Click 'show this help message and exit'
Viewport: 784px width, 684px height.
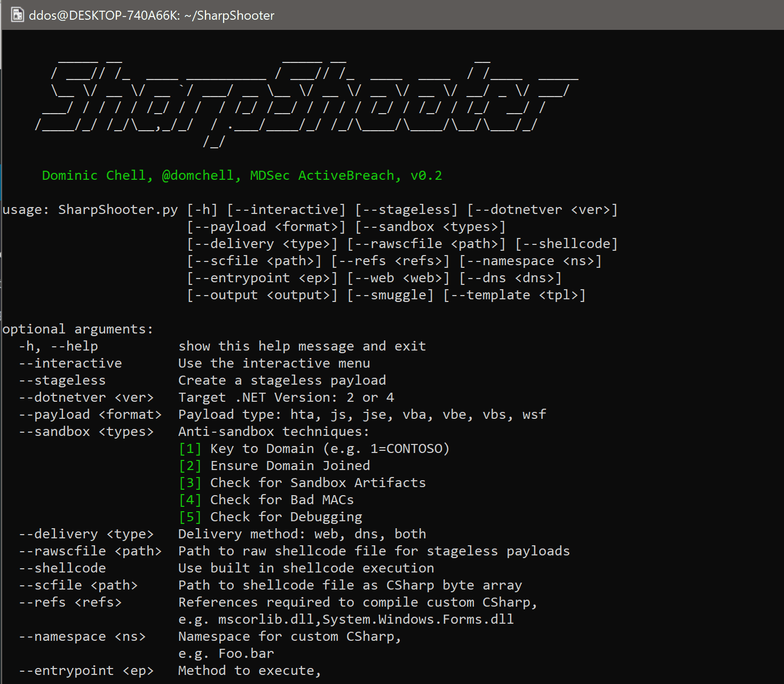pos(302,346)
